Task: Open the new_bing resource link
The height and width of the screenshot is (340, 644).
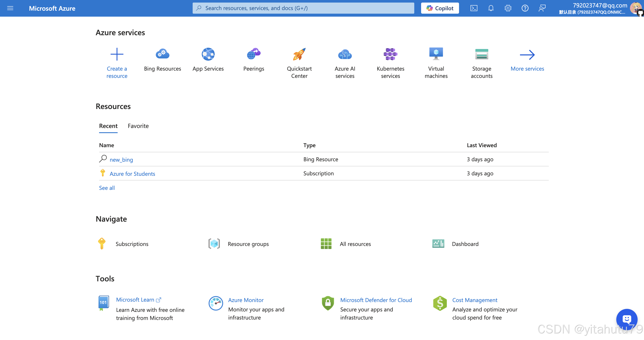Action: pos(121,160)
